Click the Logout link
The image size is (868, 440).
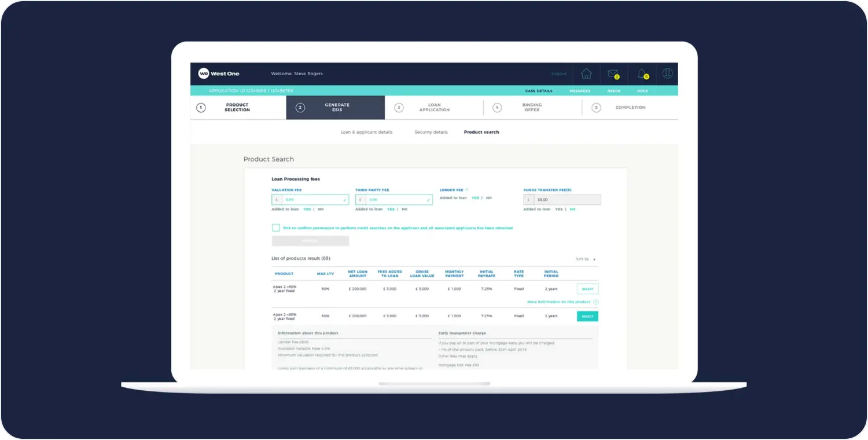point(559,74)
